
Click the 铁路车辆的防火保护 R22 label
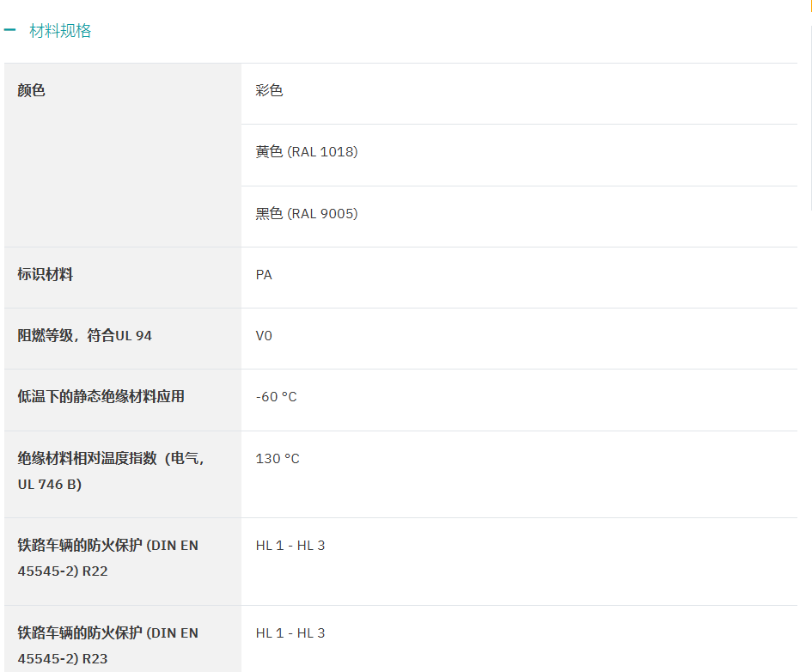tap(108, 558)
